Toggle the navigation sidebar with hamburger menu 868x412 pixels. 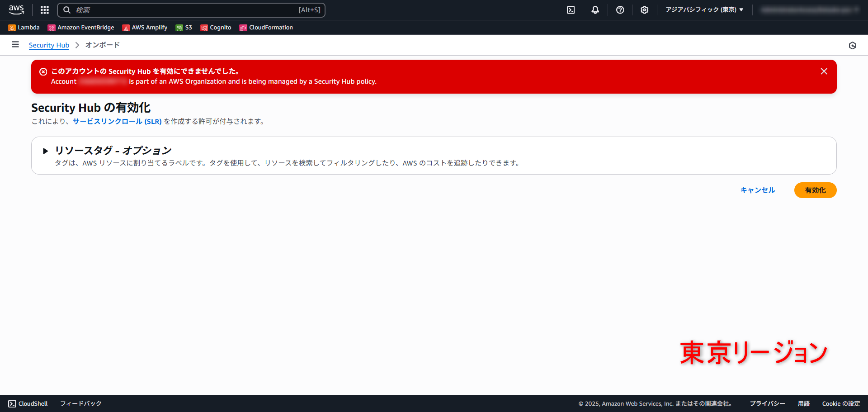(15, 45)
